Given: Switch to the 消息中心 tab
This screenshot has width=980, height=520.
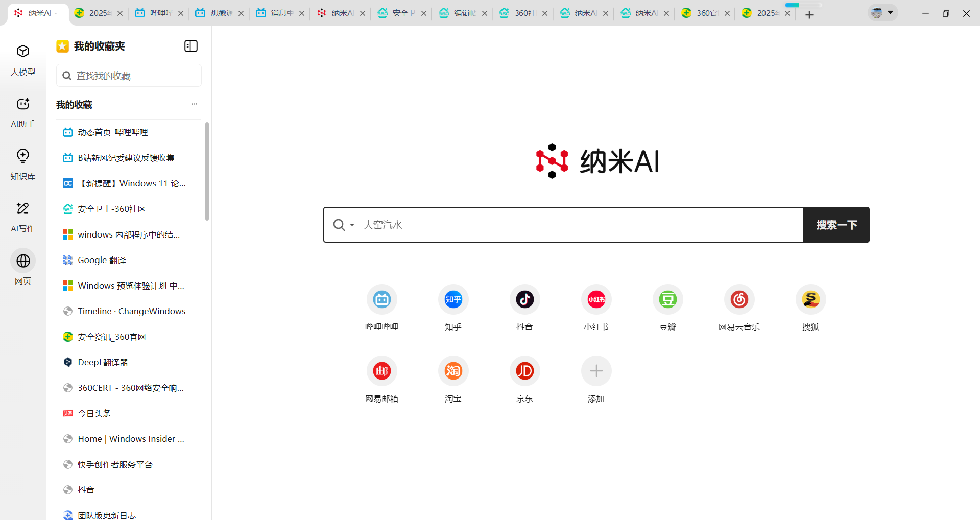Looking at the screenshot, I should click(x=278, y=13).
